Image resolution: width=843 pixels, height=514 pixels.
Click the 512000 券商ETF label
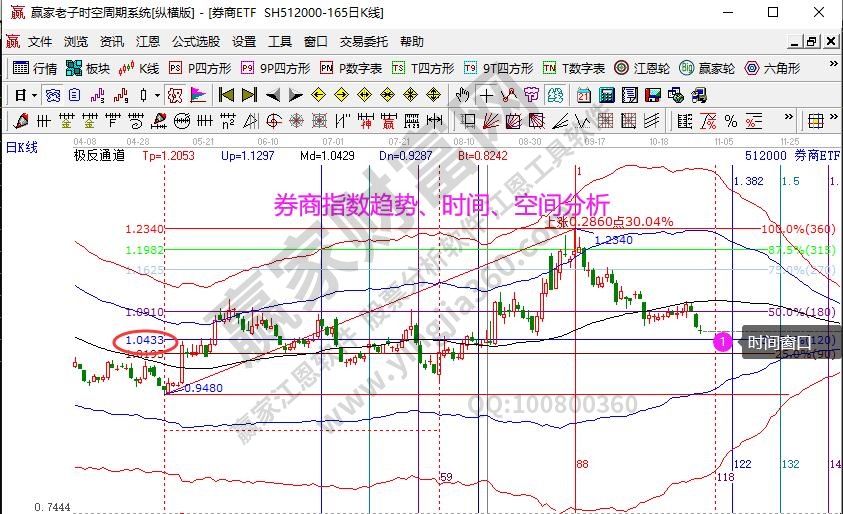pos(792,155)
